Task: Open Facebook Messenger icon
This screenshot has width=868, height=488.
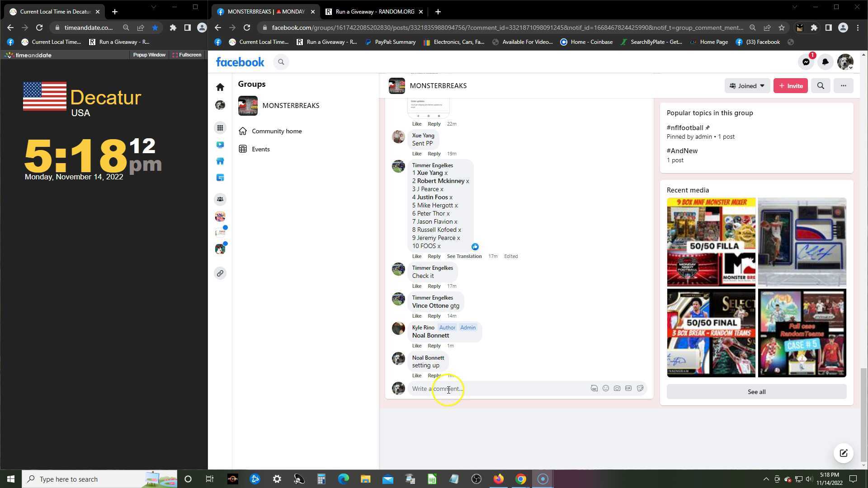Action: pyautogui.click(x=806, y=62)
